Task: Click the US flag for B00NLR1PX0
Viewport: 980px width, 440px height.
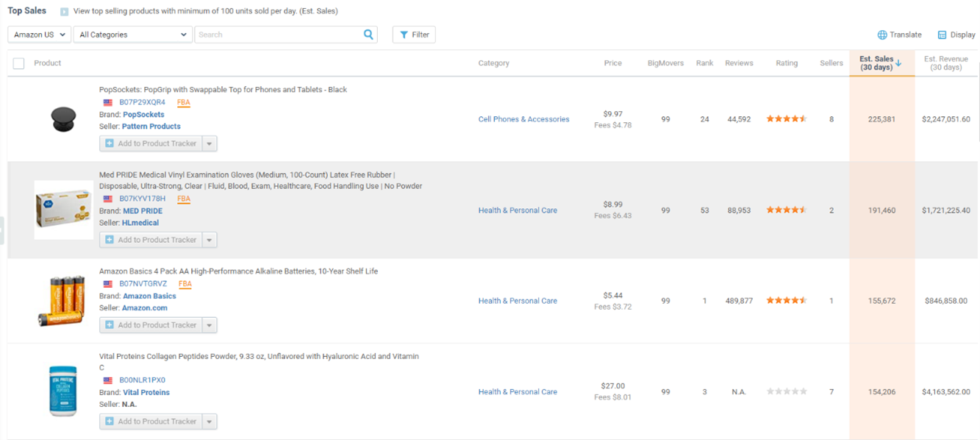Action: point(108,380)
